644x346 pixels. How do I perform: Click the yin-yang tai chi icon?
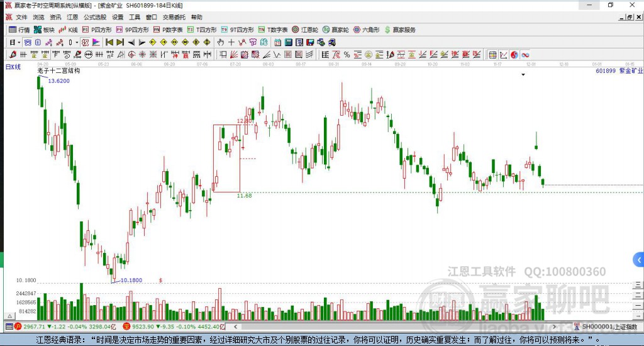514,55
